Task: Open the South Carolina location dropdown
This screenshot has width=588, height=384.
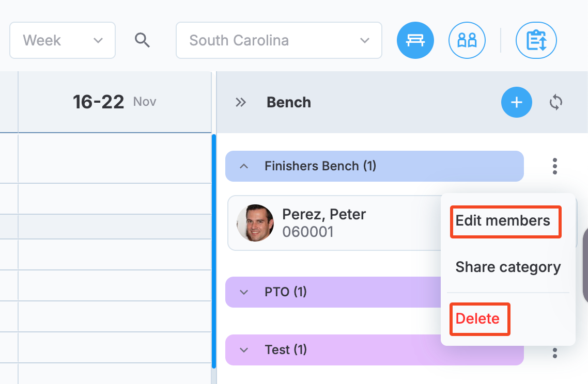Action: pyautogui.click(x=278, y=40)
